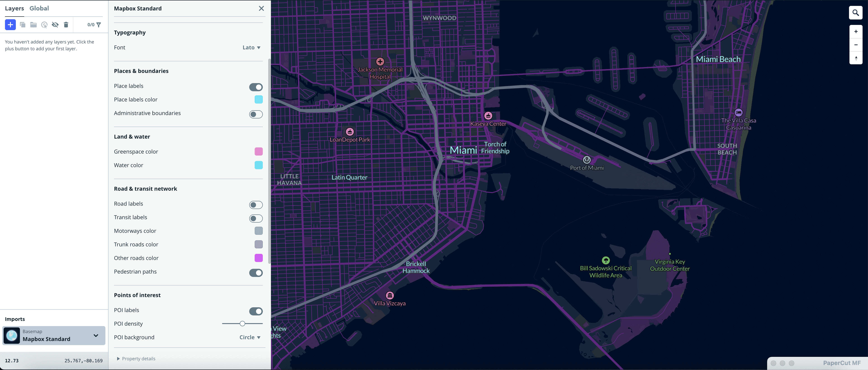Add a new layer with the plus button
The height and width of the screenshot is (370, 868).
point(10,24)
